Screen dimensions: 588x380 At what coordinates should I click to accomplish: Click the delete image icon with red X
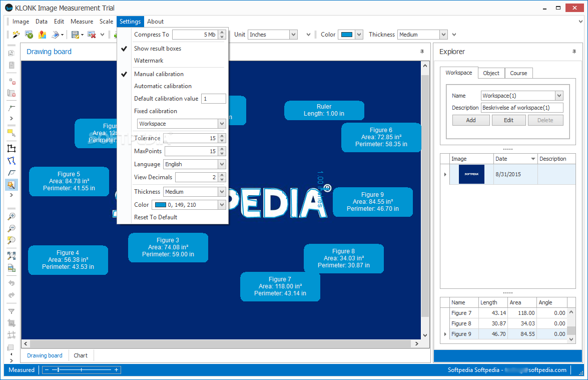92,35
